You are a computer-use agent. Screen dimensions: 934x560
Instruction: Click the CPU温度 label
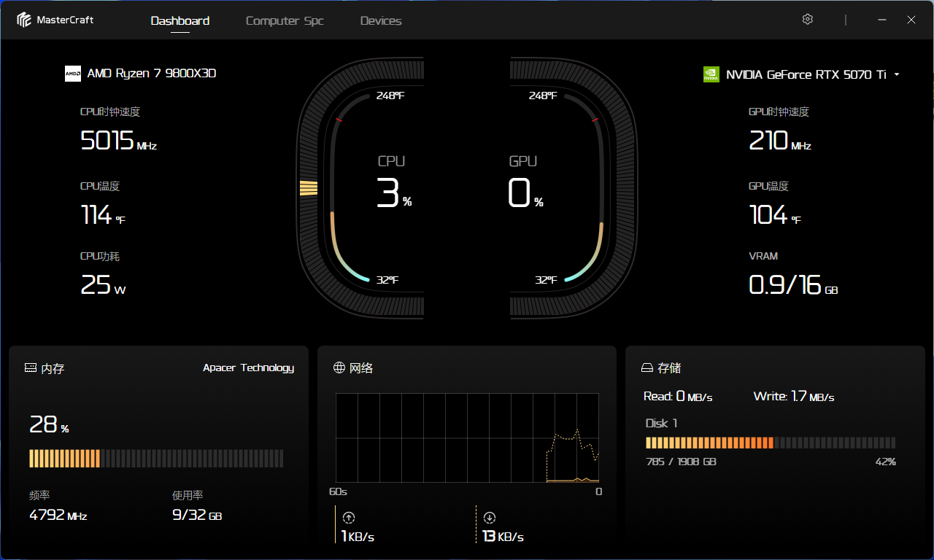(x=100, y=186)
